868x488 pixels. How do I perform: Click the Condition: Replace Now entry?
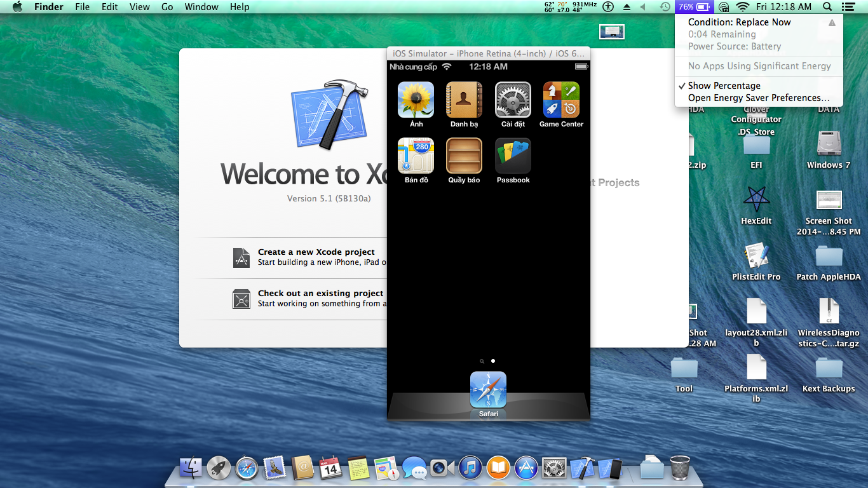coord(759,22)
